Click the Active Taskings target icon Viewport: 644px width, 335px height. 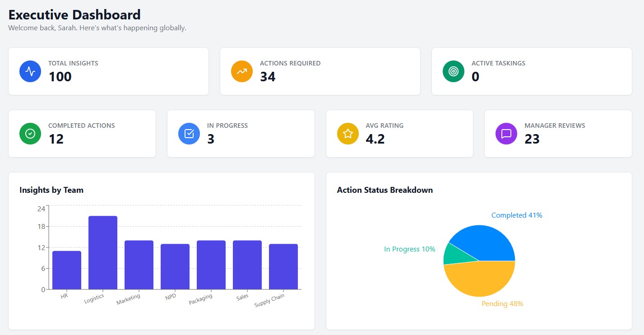tap(453, 71)
